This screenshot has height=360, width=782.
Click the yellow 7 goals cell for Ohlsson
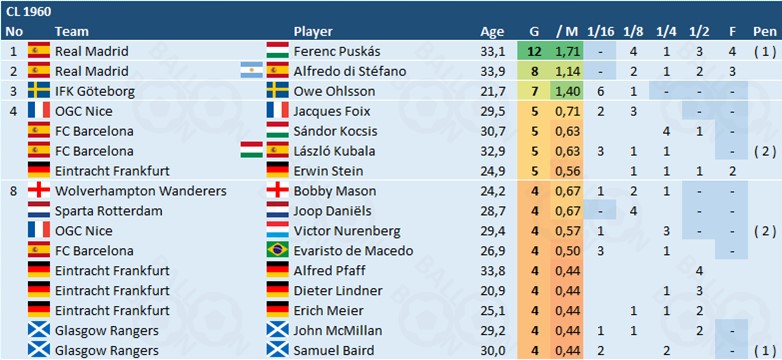534,91
